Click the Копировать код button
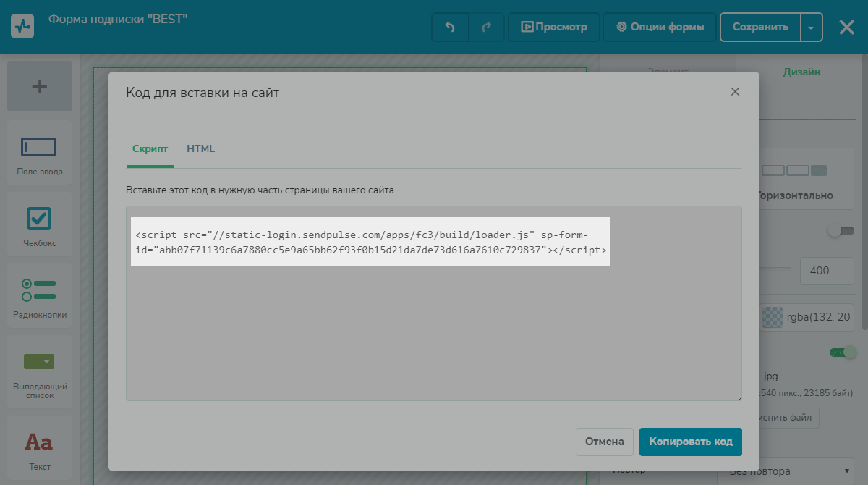Viewport: 868px width, 485px height. coord(690,442)
